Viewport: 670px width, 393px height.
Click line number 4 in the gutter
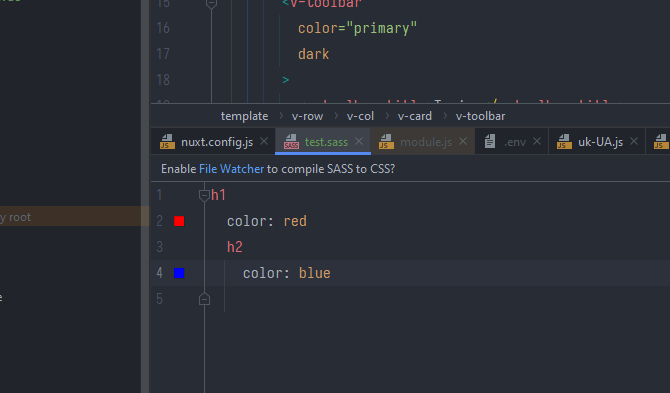pyautogui.click(x=159, y=273)
